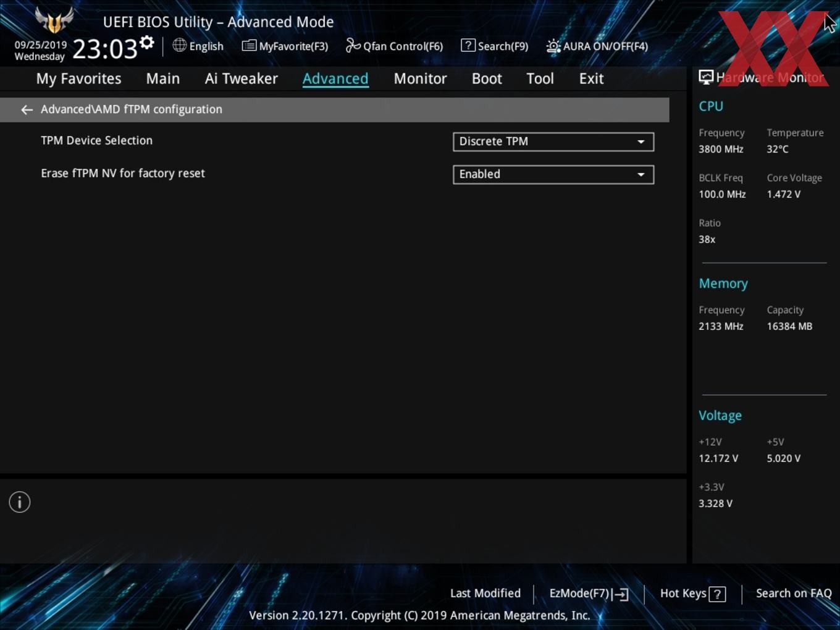Click CPU temperature value 32°C
Screen dimensions: 840x630
pyautogui.click(x=778, y=149)
